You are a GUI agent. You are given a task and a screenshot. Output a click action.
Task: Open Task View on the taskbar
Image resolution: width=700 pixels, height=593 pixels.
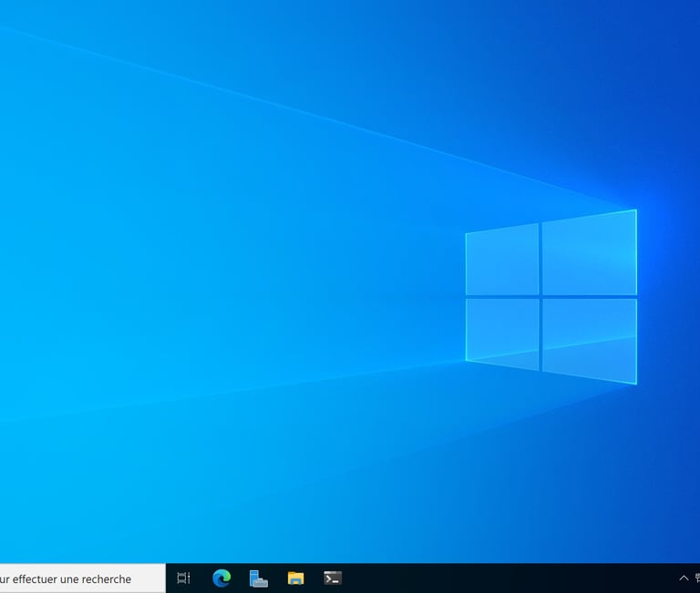pos(183,578)
